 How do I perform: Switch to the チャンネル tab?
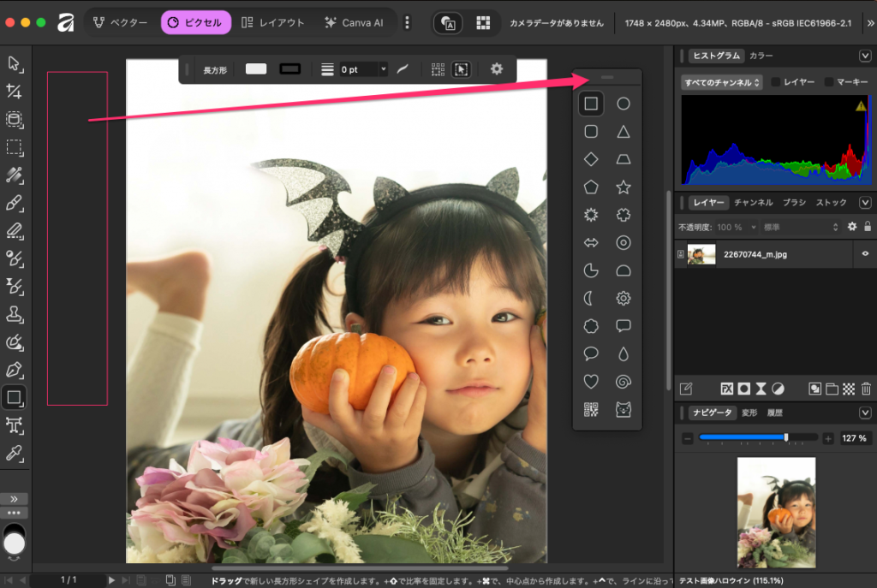[754, 203]
